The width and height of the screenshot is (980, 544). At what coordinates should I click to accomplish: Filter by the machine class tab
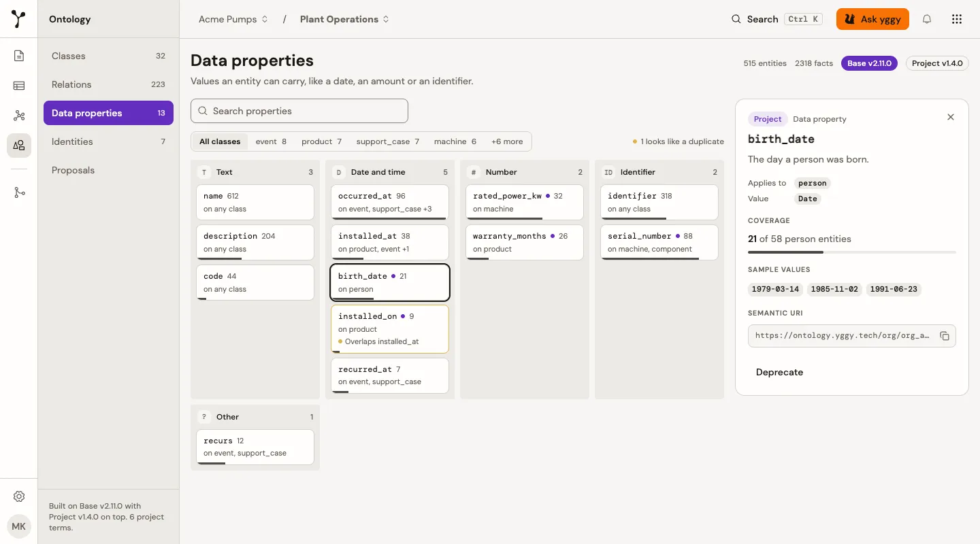pyautogui.click(x=455, y=141)
